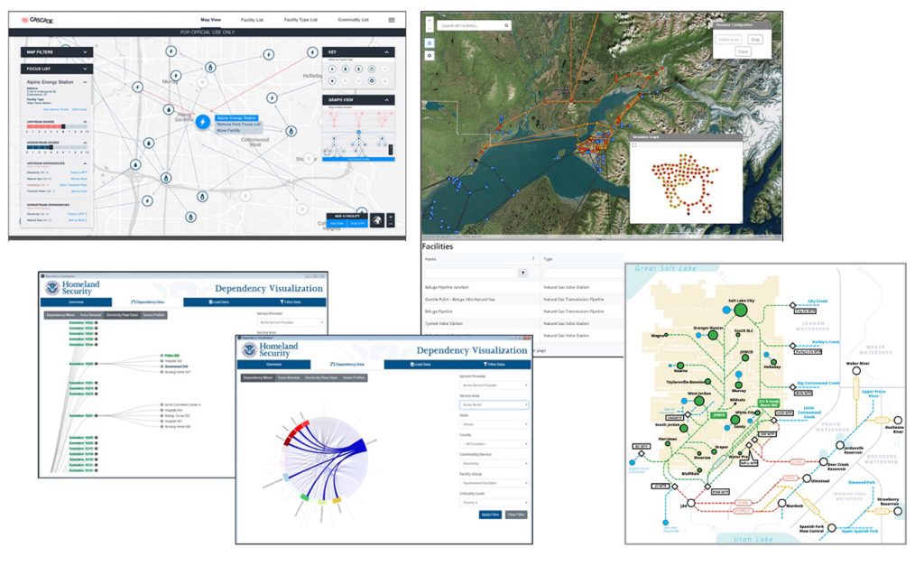
Task: Select the Tyonek Valve Station row
Action: coord(523,324)
